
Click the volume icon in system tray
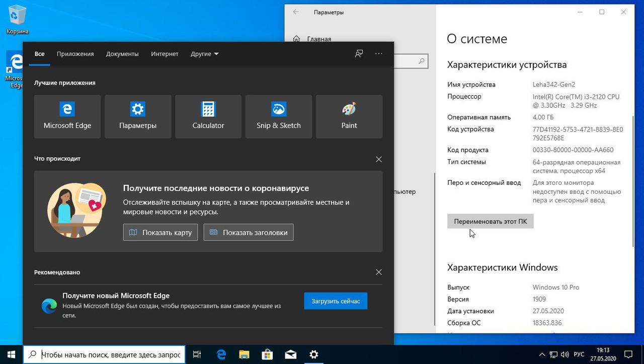click(566, 354)
